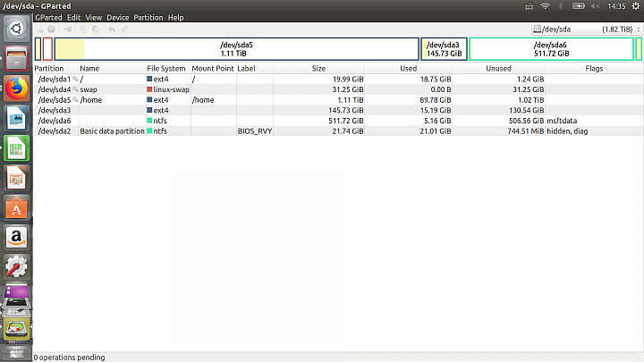Open Ubuntu Software Center from the dock

[x=16, y=208]
